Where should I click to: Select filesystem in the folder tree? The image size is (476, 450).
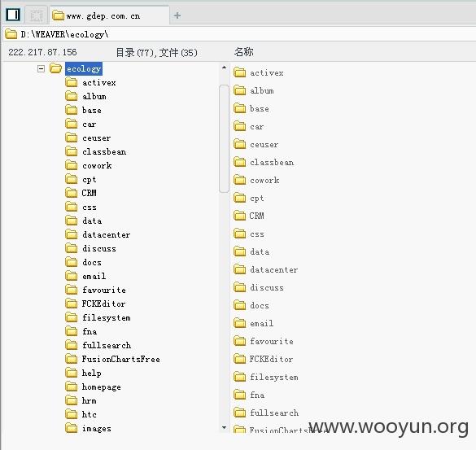107,317
